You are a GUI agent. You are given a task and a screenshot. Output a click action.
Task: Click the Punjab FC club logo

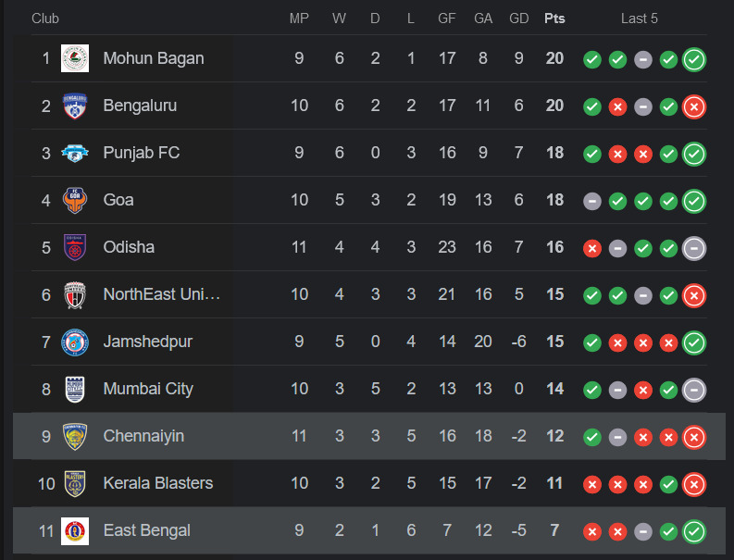75,153
